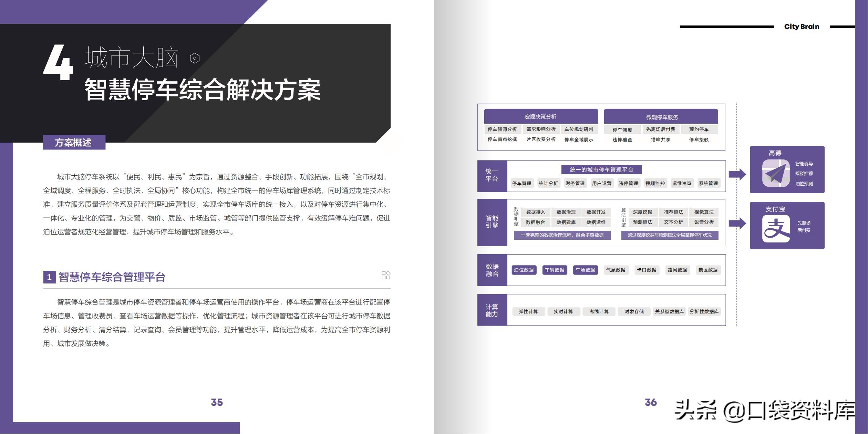Select the 微观停车服务 header tab

[661, 117]
